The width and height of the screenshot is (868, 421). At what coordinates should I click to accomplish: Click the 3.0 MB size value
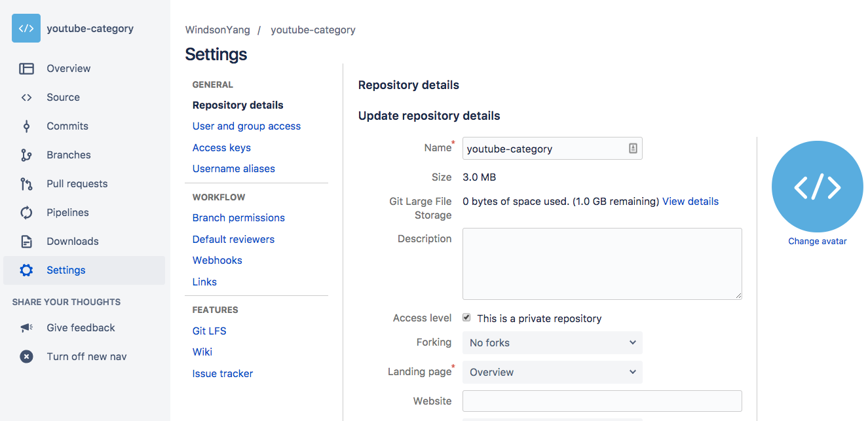tap(480, 177)
